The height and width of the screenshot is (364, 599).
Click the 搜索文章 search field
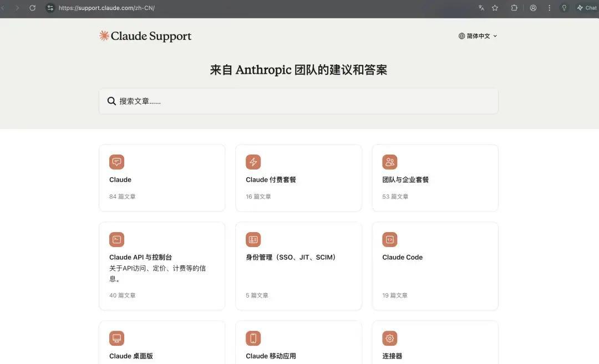[298, 101]
